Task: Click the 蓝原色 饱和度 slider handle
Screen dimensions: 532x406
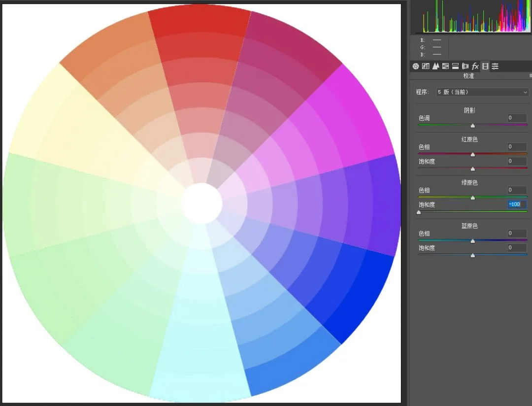Action: pyautogui.click(x=472, y=256)
